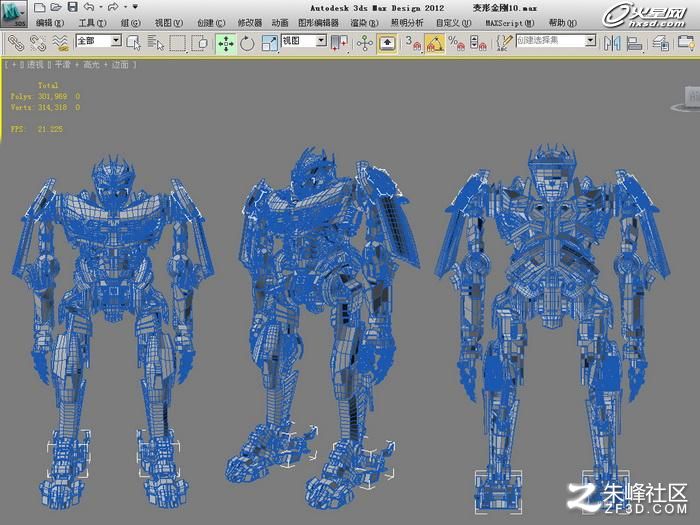The width and height of the screenshot is (700, 525).
Task: Open the Select by Name list
Action: tap(155, 43)
